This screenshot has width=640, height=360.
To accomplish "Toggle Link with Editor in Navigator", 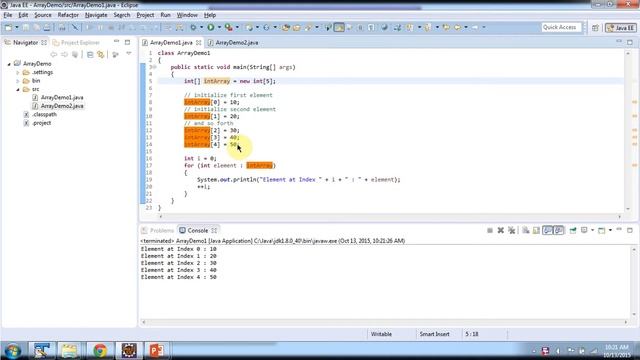I will click(101, 54).
